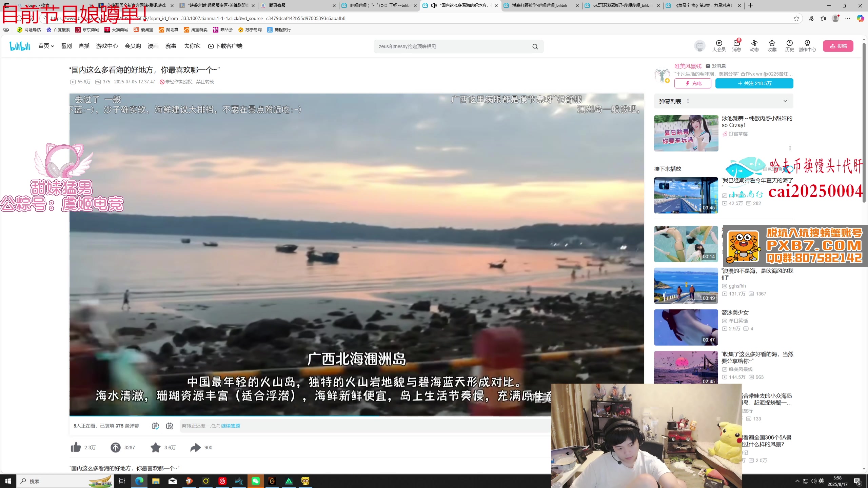Click the 继续答题 link

[231, 426]
